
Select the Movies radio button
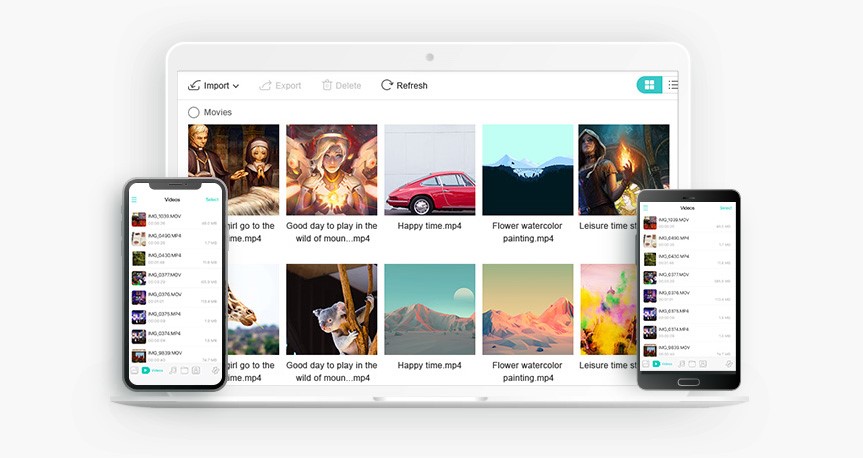(194, 113)
